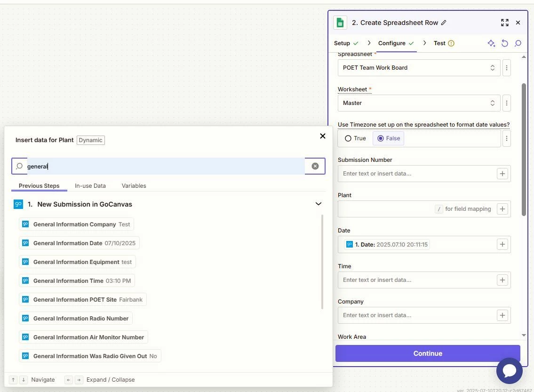Close the Insert data for Plant popup
The height and width of the screenshot is (392, 534).
[323, 136]
